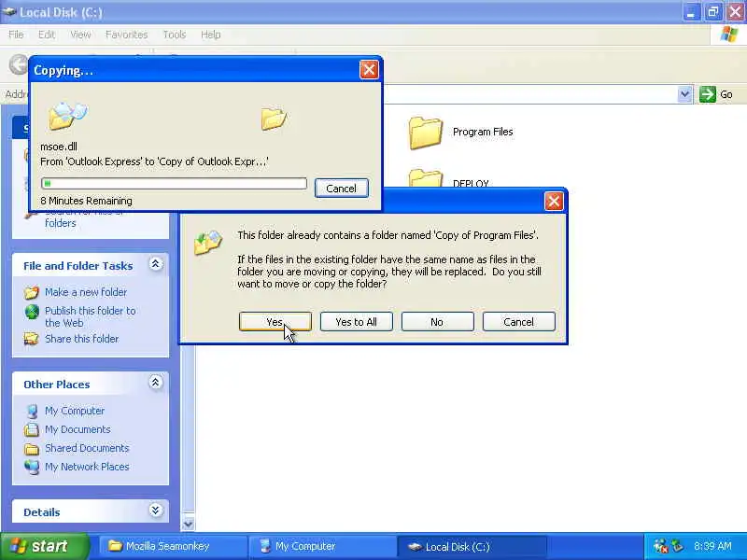Switch to Mozilla Seamonkey taskbar button

click(173, 546)
